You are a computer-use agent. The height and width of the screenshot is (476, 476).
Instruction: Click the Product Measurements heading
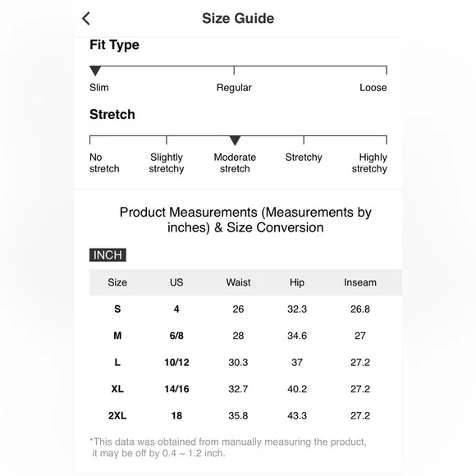point(245,220)
